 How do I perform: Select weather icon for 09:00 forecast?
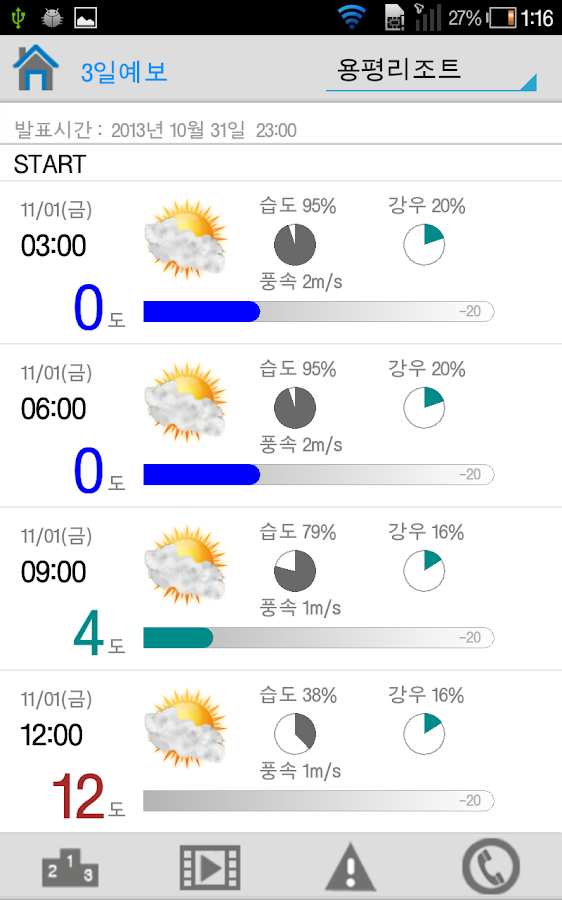pos(185,566)
